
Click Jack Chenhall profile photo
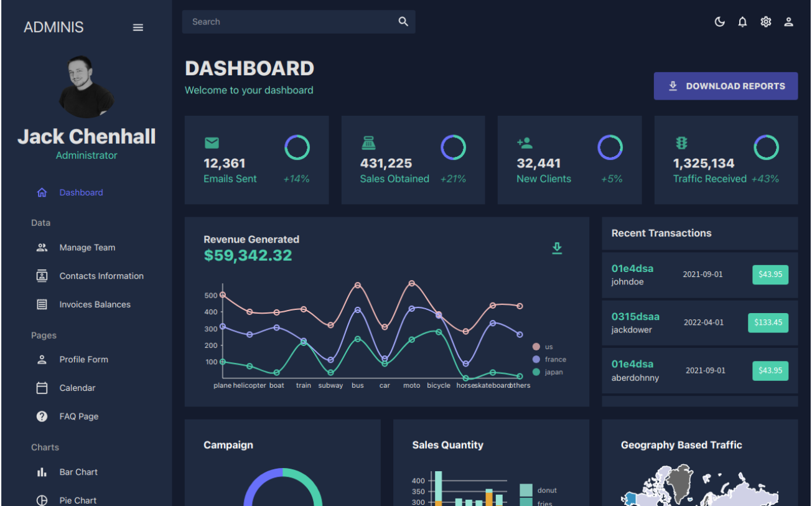86,87
